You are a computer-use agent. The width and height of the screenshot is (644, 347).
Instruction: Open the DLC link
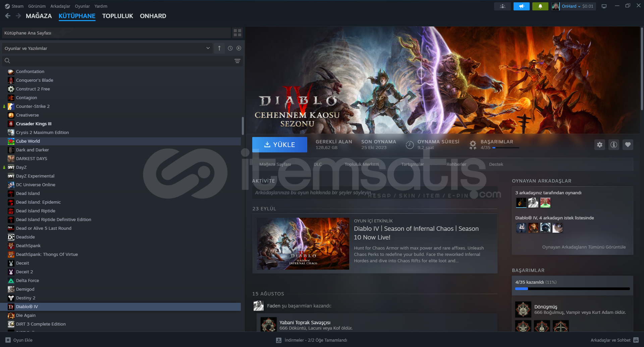coord(318,164)
